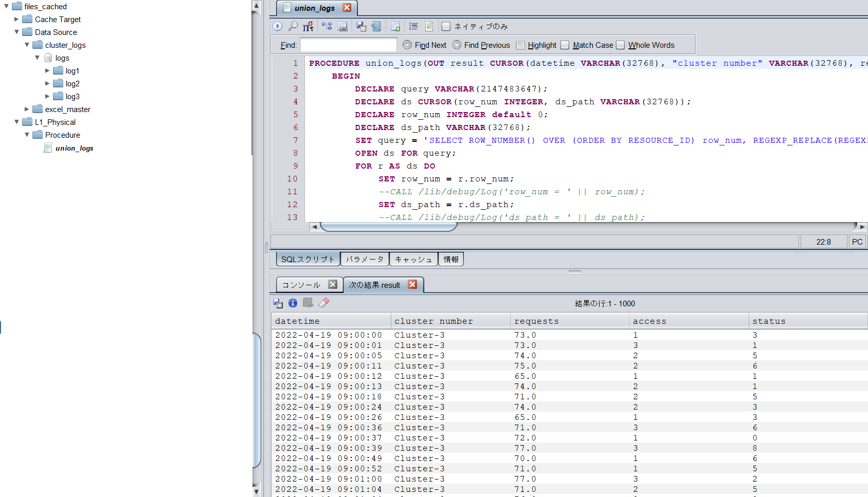Toggle the ネイティブのみ checkbox
This screenshot has height=497, width=868.
coord(446,26)
